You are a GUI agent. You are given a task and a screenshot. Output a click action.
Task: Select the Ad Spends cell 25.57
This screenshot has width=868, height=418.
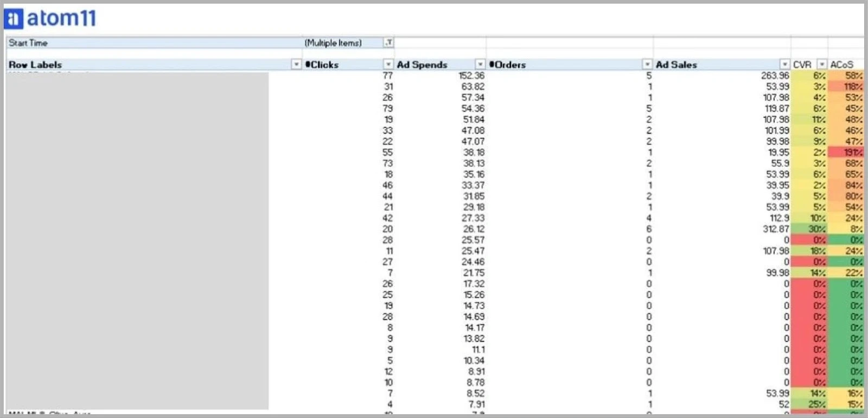(473, 240)
